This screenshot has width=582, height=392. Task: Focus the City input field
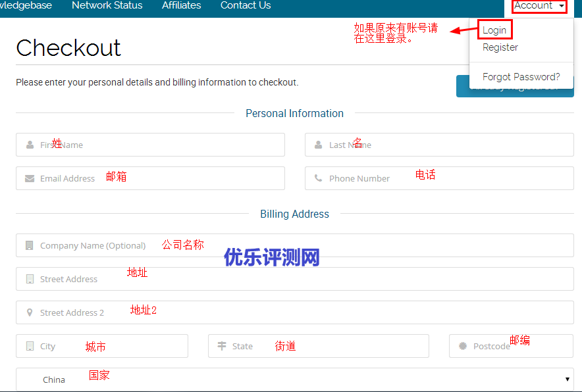102,346
